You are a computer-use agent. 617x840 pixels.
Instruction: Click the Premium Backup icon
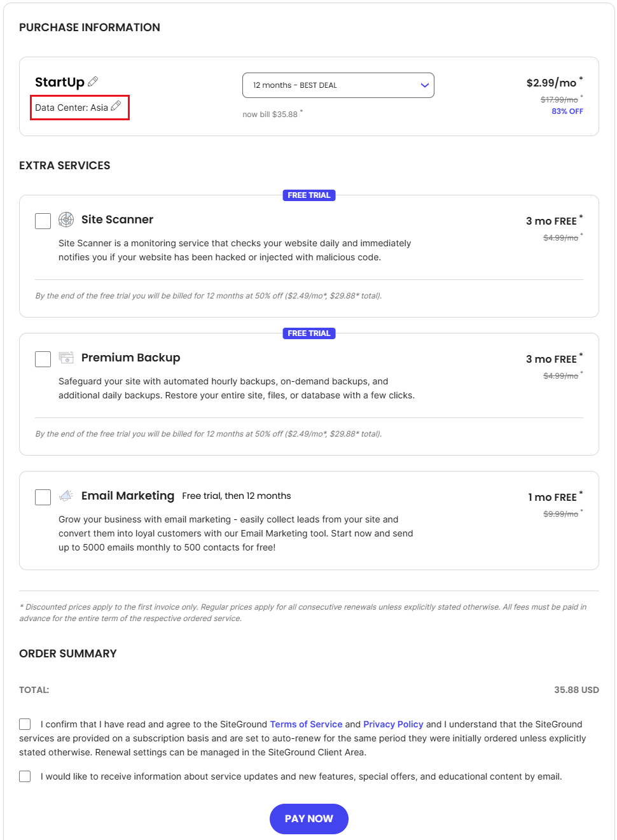(66, 358)
